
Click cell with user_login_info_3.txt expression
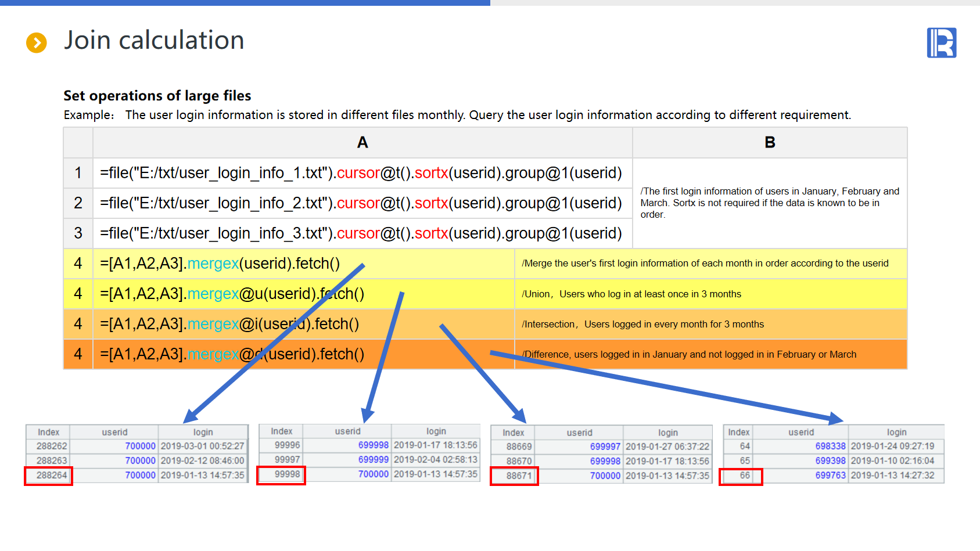tap(361, 233)
